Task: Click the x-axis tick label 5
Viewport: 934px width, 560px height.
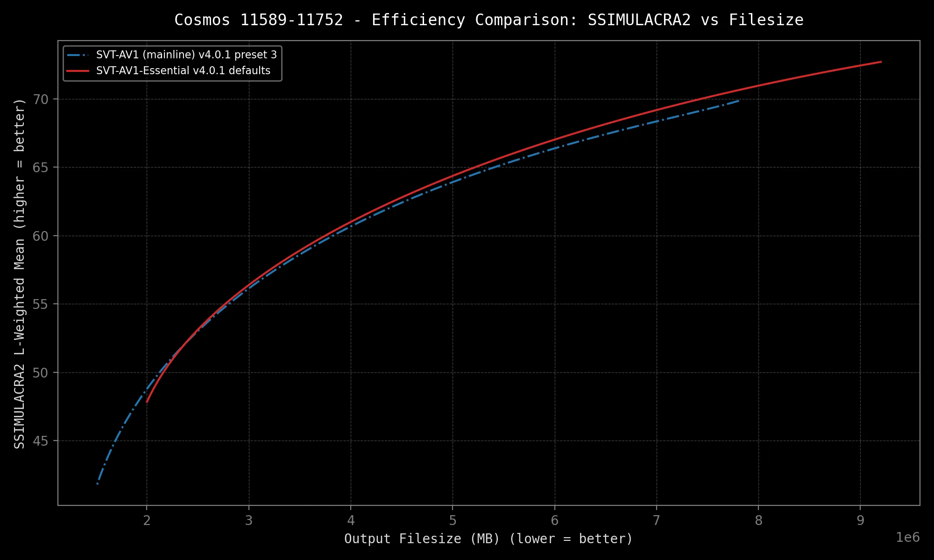Action: tap(453, 521)
